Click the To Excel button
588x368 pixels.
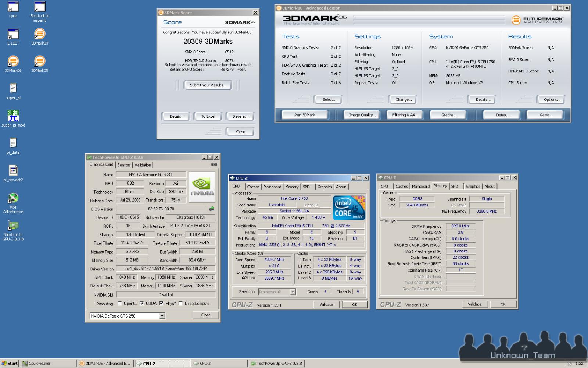pos(208,116)
